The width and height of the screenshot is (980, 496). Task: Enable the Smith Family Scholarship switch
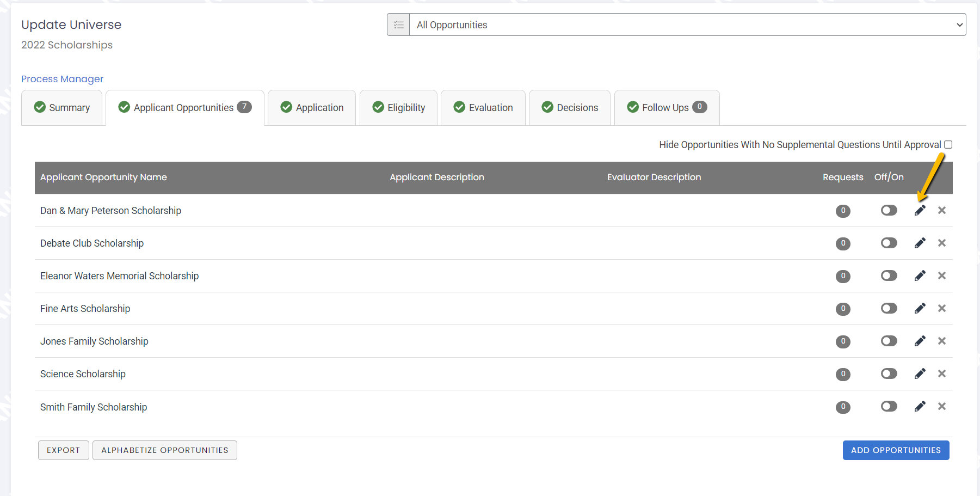pos(889,406)
